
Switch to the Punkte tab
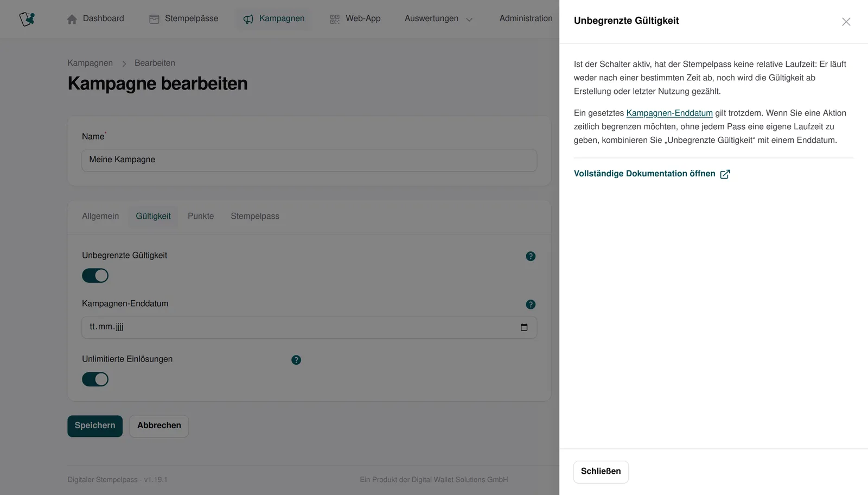201,216
